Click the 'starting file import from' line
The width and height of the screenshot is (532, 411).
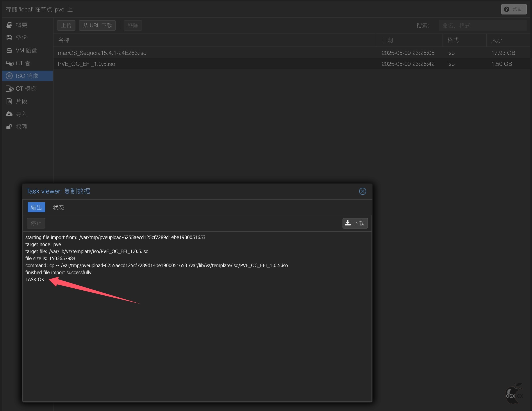[x=115, y=237]
